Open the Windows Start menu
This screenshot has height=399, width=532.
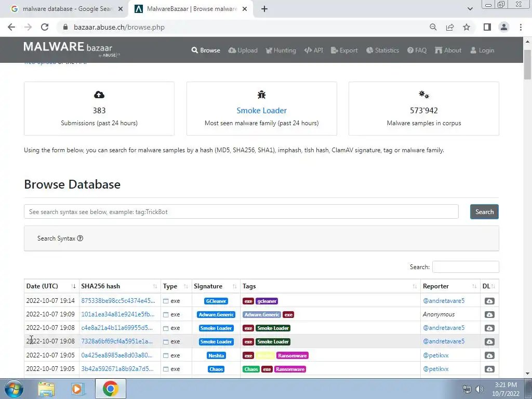14,389
